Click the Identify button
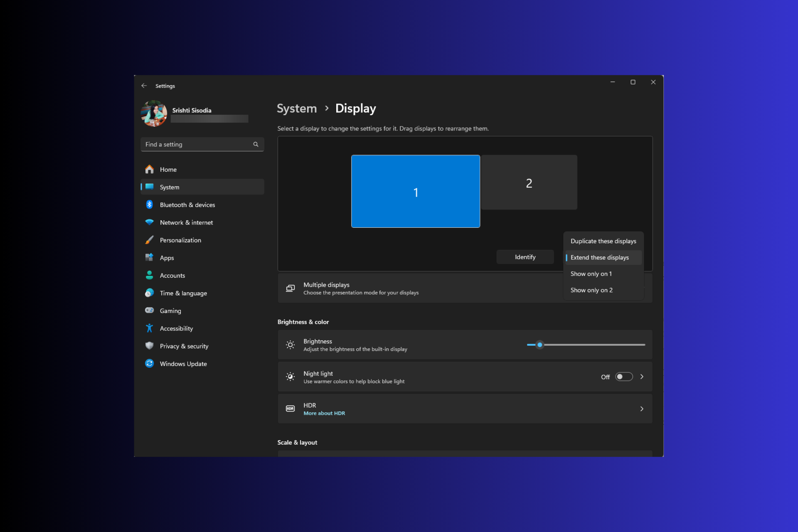This screenshot has height=532, width=798. click(525, 256)
